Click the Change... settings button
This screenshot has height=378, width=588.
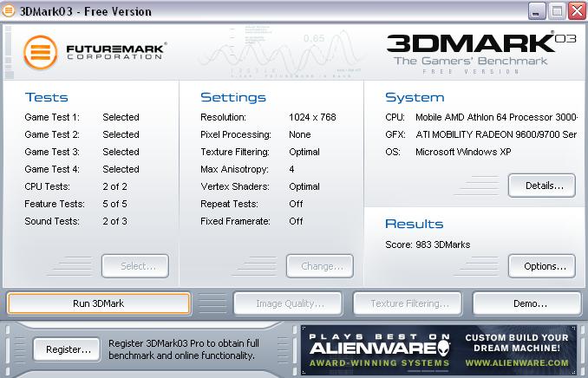pos(320,266)
